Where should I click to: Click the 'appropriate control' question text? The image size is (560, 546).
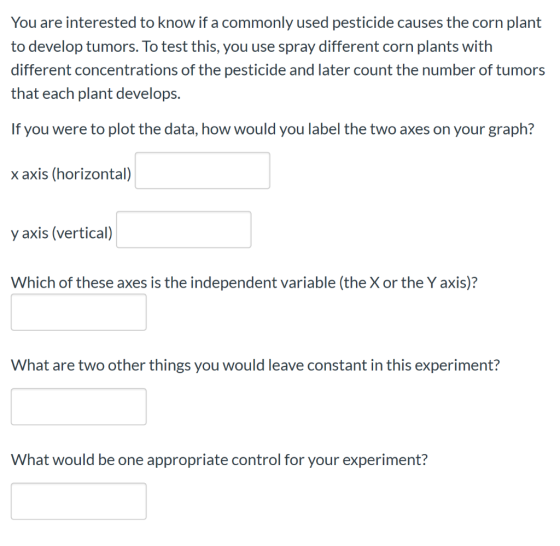tap(219, 460)
